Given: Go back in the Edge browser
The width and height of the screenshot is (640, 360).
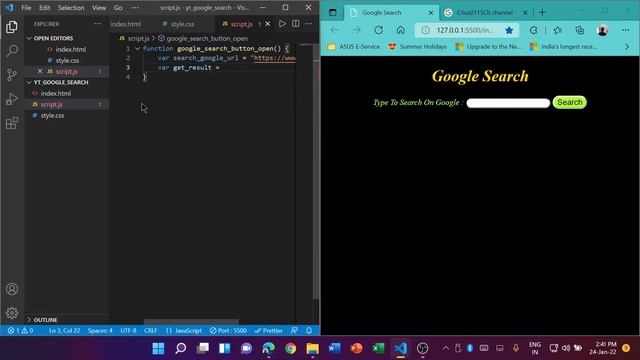Looking at the screenshot, I should coord(334,30).
